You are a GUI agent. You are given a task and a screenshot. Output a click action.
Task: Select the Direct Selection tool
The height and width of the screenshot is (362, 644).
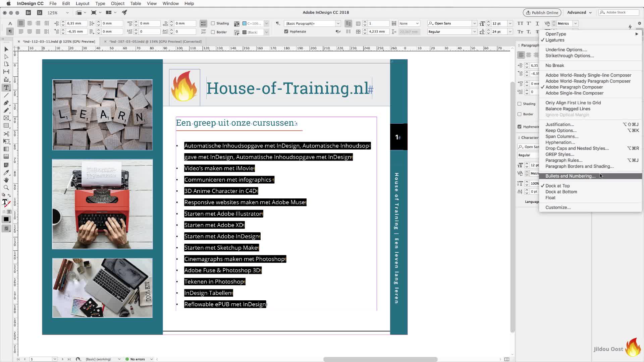tap(6, 57)
